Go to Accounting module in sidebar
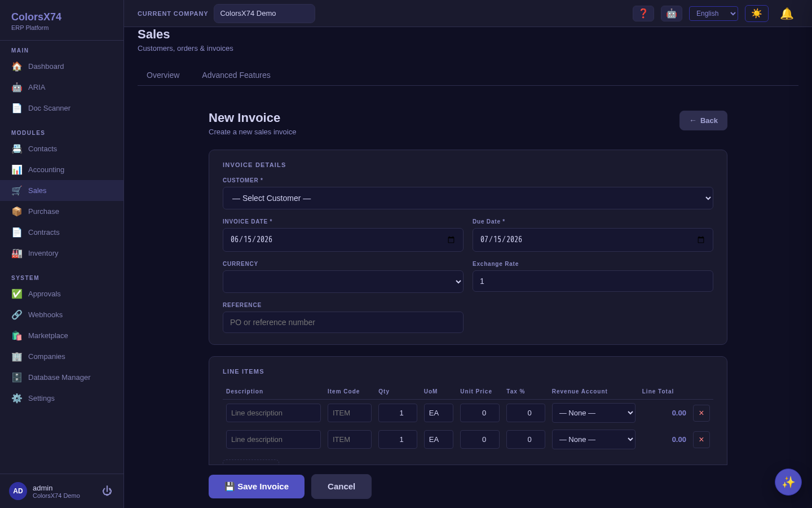 click(61, 170)
